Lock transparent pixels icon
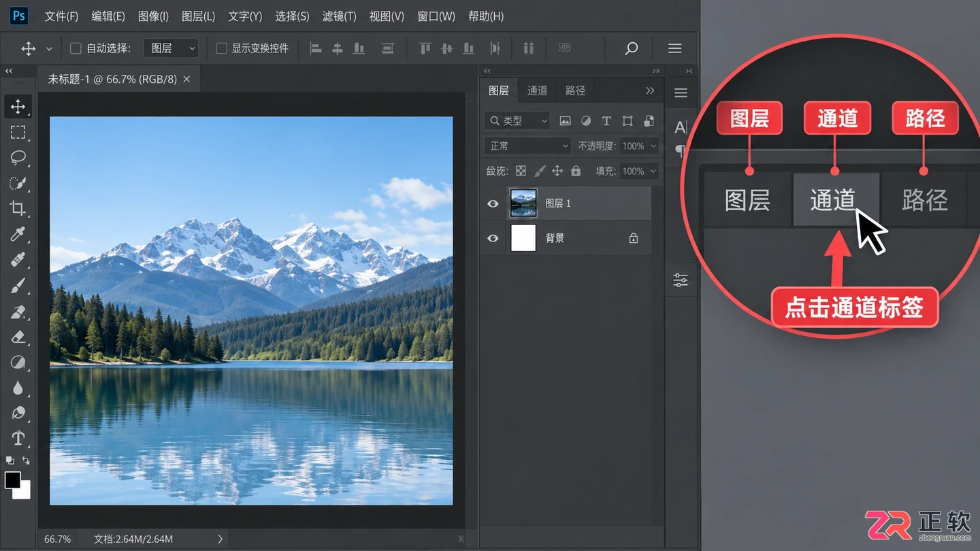The height and width of the screenshot is (551, 980). click(521, 171)
